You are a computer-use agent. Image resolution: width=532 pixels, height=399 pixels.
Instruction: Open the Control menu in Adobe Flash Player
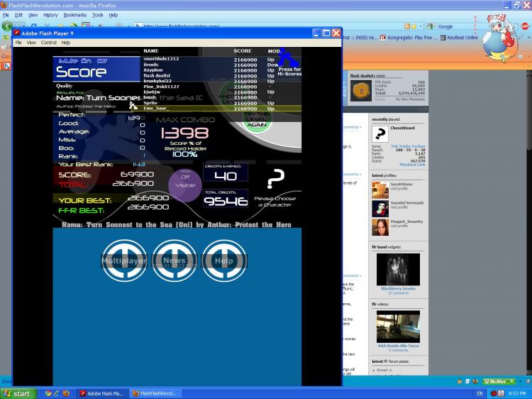click(48, 43)
